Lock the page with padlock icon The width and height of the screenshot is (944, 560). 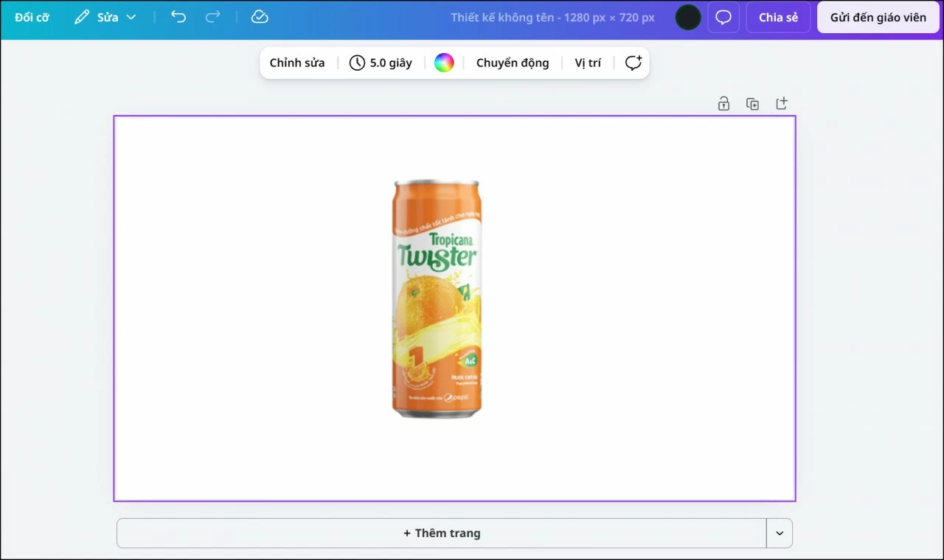point(723,104)
